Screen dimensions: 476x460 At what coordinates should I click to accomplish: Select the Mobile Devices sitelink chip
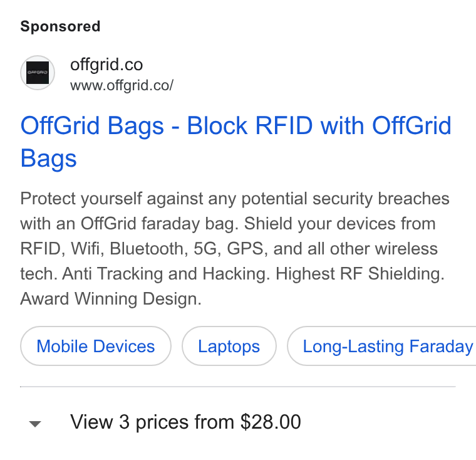click(x=96, y=346)
